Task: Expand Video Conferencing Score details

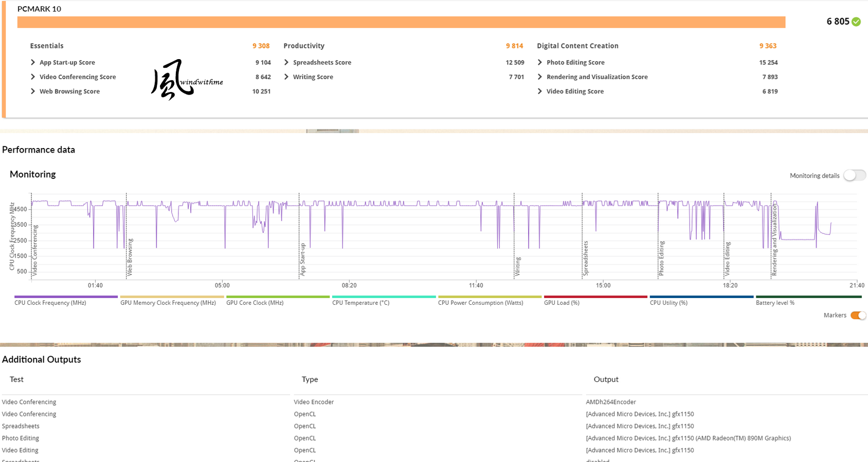Action: coord(33,77)
